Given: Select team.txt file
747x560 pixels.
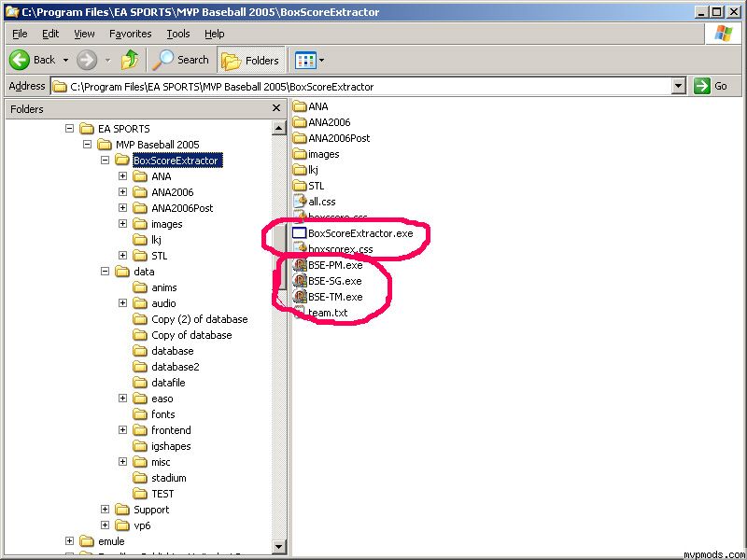Looking at the screenshot, I should (x=320, y=313).
